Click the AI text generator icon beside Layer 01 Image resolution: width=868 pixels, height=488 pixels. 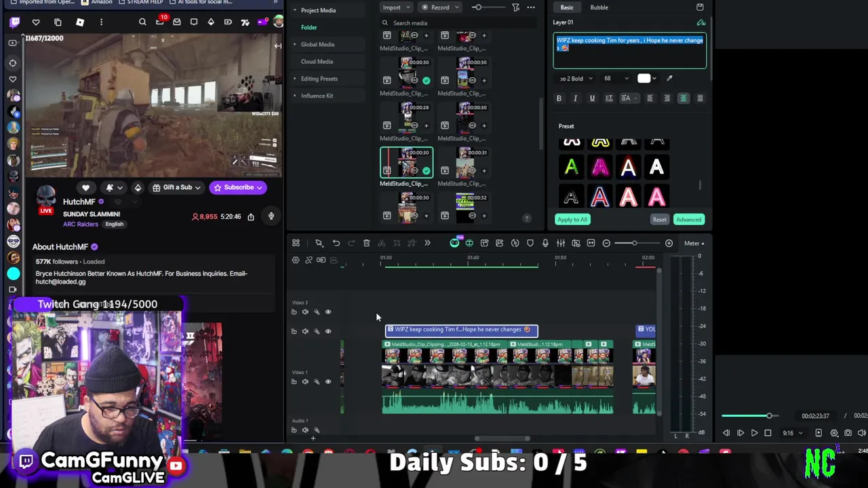pyautogui.click(x=701, y=22)
